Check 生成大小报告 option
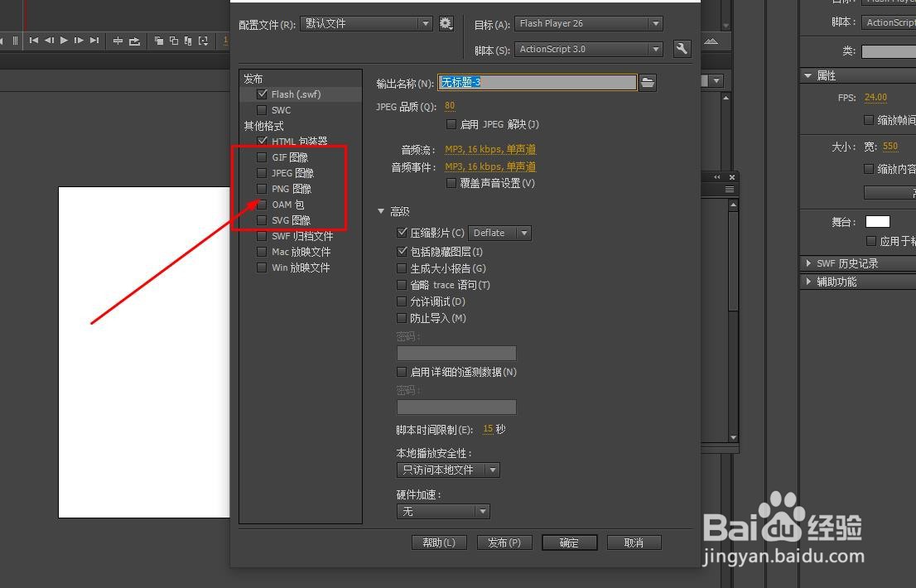 (402, 268)
